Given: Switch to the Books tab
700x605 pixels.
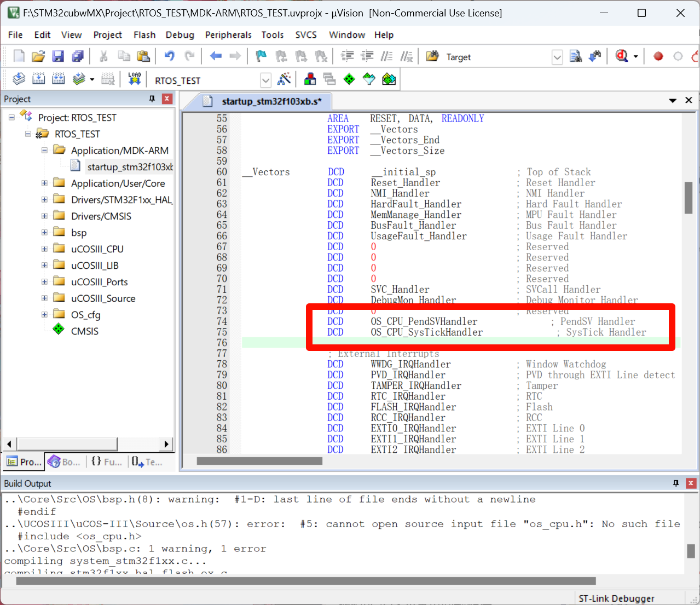Looking at the screenshot, I should click(x=65, y=462).
